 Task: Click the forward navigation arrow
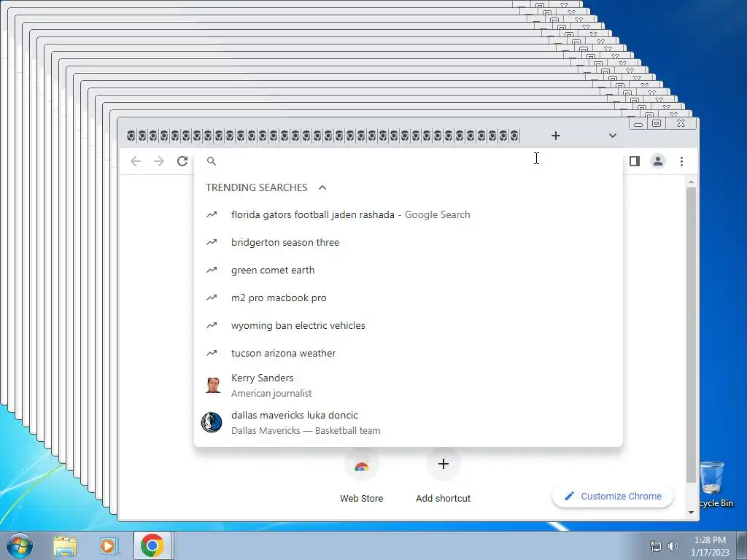pyautogui.click(x=158, y=161)
